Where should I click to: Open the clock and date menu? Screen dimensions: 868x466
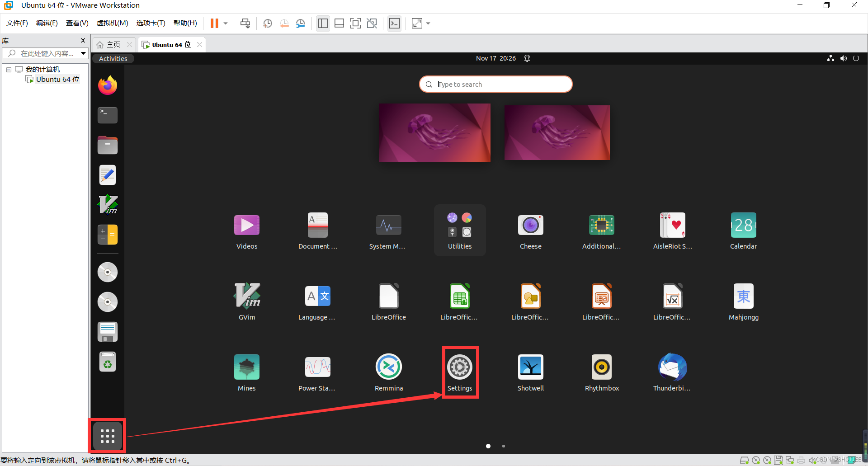pos(496,58)
